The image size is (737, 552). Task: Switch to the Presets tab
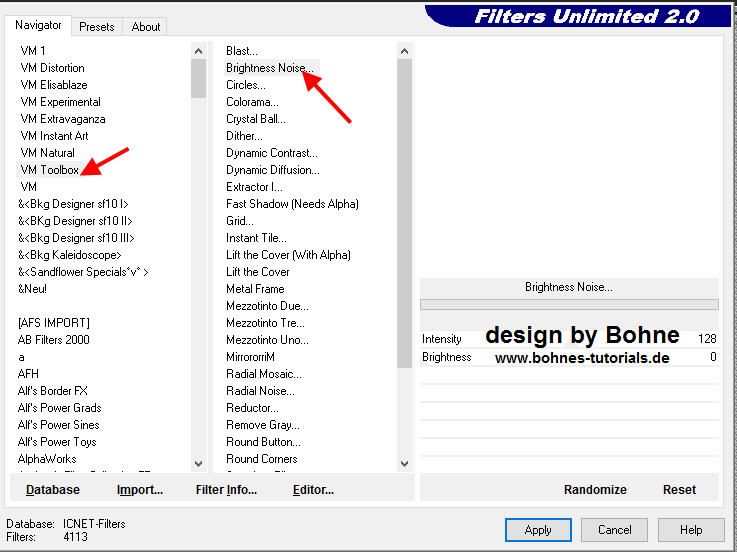coord(97,27)
